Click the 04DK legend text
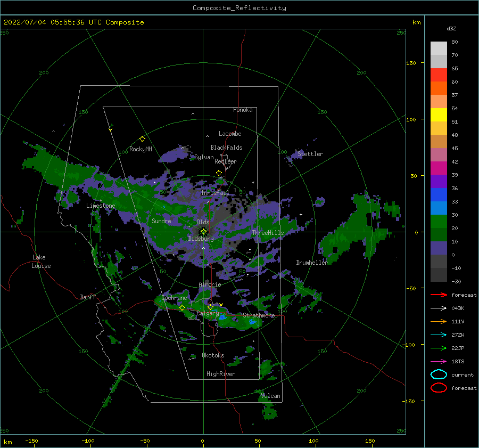479x448 pixels. [x=458, y=308]
